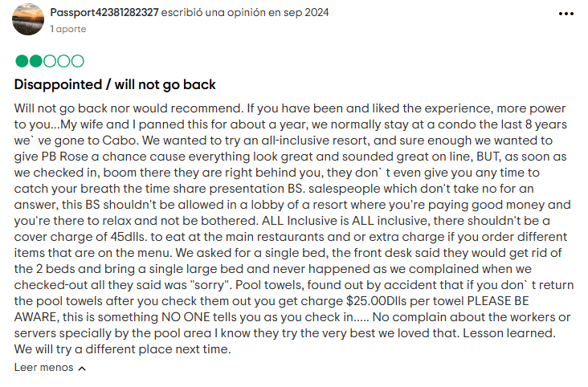This screenshot has height=387, width=588.
Task: Click the "escribió una opinión en sep 2024" text
Action: pyautogui.click(x=245, y=12)
